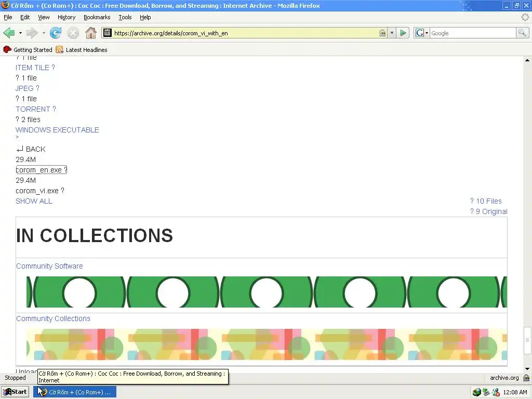Go to the Home page icon
Image resolution: width=532 pixels, height=399 pixels.
(x=90, y=33)
